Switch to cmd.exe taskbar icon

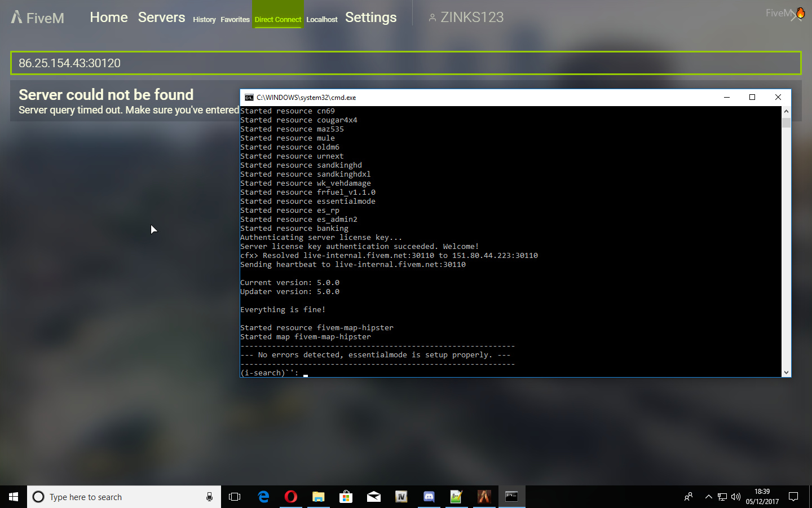tap(511, 497)
